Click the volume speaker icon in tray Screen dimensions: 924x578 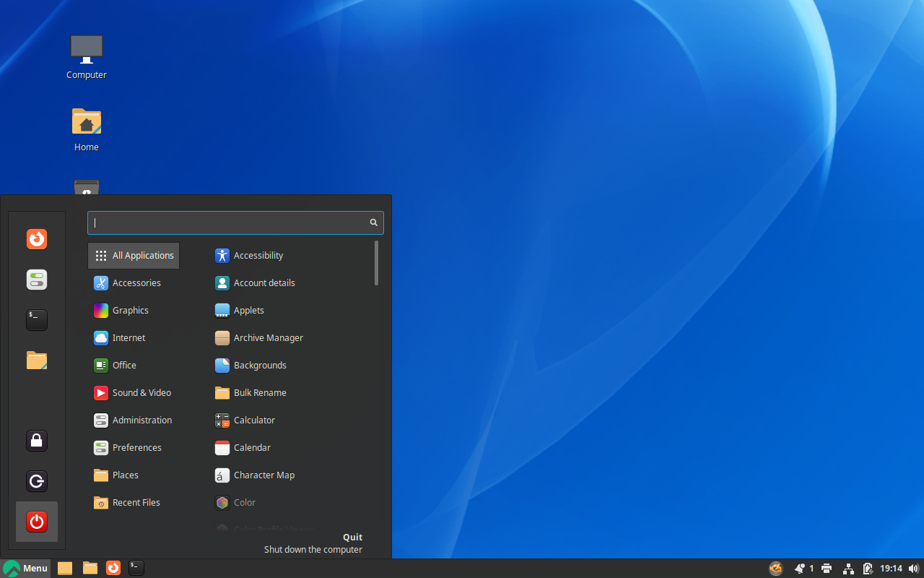[x=913, y=569]
